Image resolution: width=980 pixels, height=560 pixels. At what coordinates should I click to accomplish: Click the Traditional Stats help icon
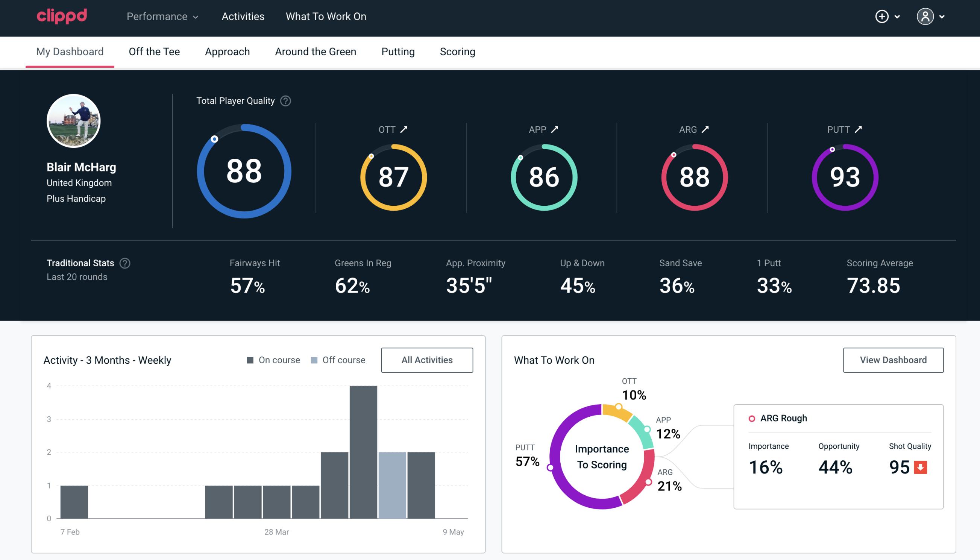coord(125,263)
